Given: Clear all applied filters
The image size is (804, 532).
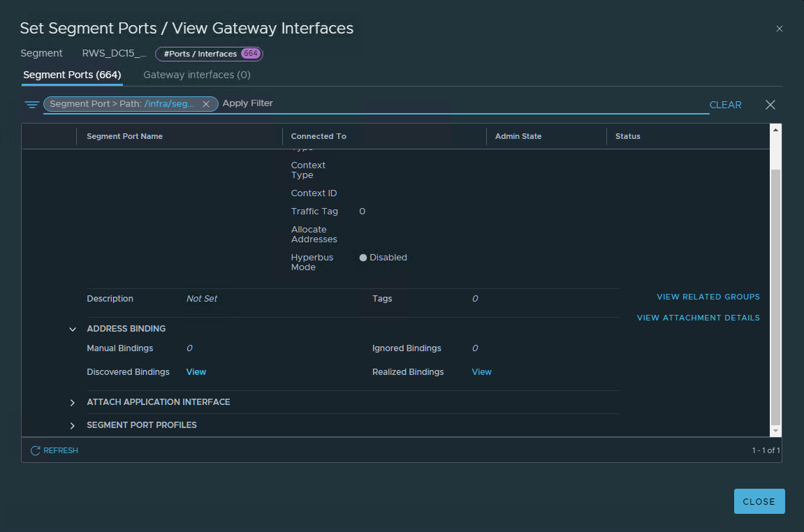Looking at the screenshot, I should pos(725,105).
